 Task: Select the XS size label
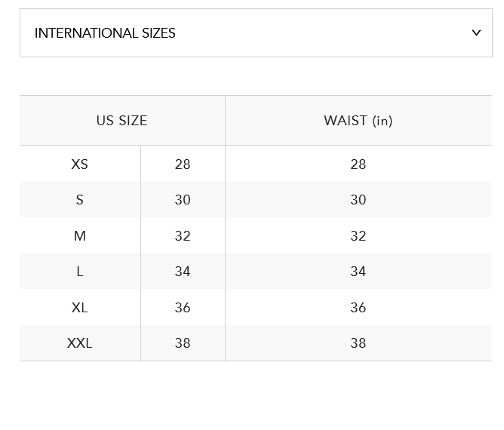pyautogui.click(x=79, y=164)
